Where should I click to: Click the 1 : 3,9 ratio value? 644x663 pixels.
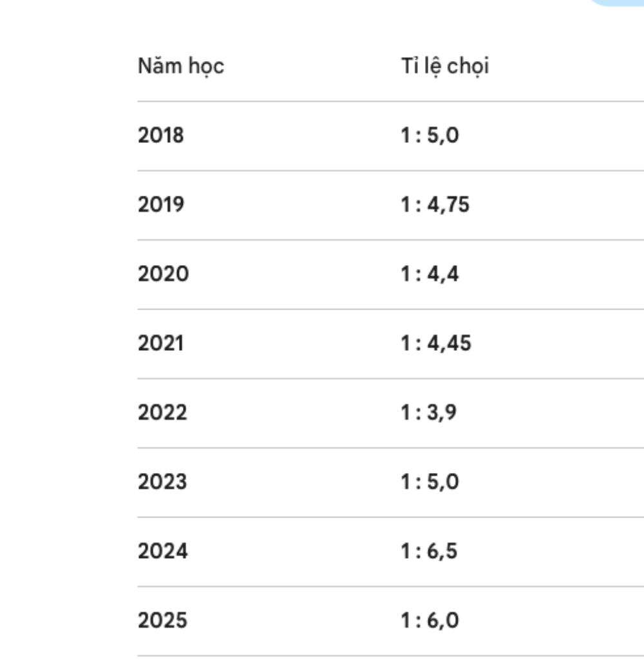(429, 413)
